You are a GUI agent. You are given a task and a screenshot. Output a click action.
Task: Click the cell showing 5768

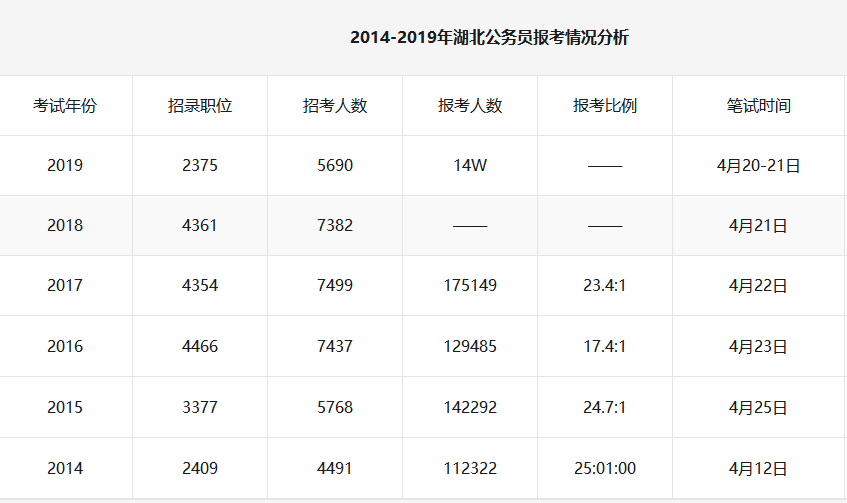pyautogui.click(x=335, y=407)
